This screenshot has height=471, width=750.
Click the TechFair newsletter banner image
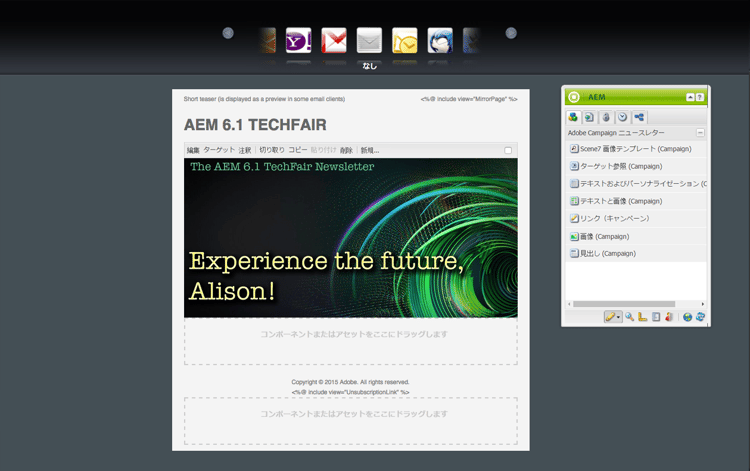click(351, 238)
